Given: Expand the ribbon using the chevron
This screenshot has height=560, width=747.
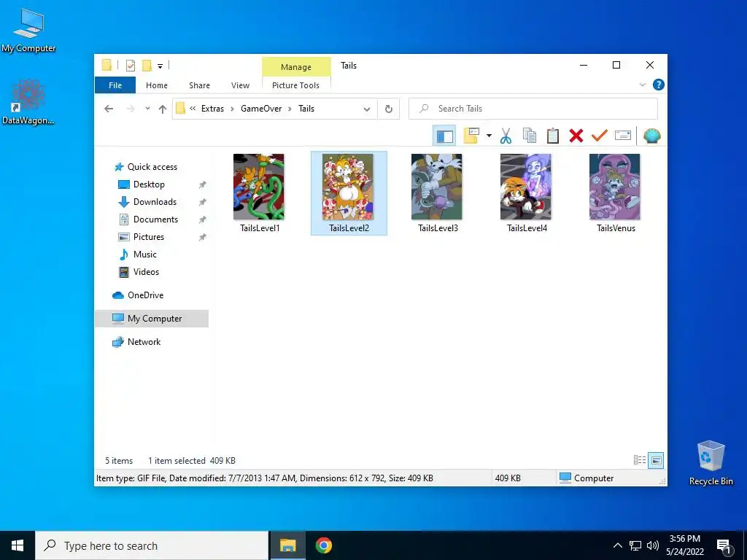Looking at the screenshot, I should [642, 85].
